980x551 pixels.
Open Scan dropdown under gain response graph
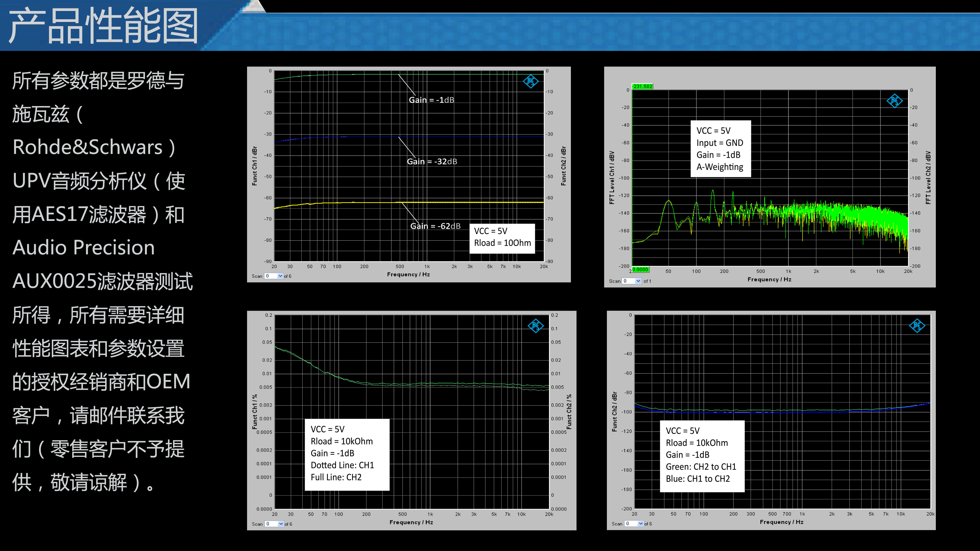pyautogui.click(x=280, y=276)
